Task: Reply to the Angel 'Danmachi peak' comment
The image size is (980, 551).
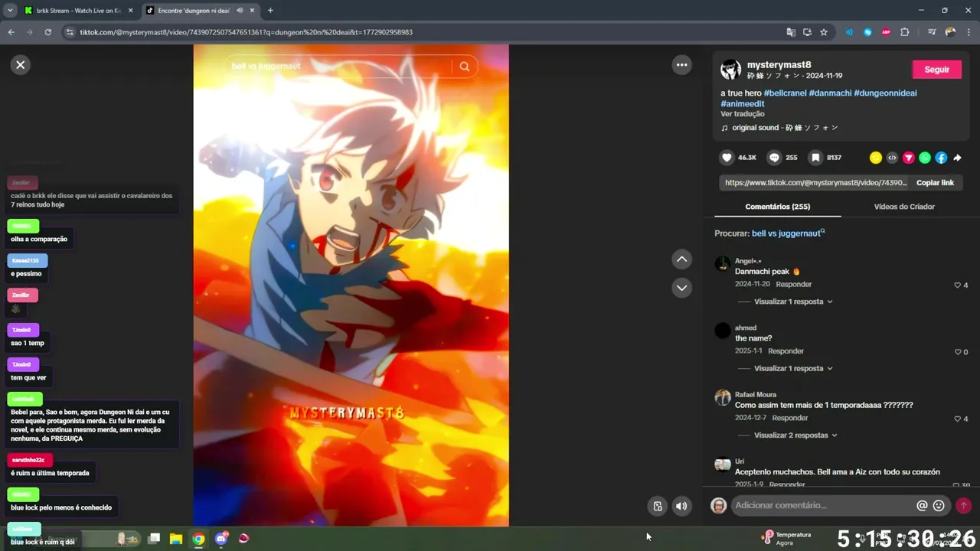Action: (793, 284)
